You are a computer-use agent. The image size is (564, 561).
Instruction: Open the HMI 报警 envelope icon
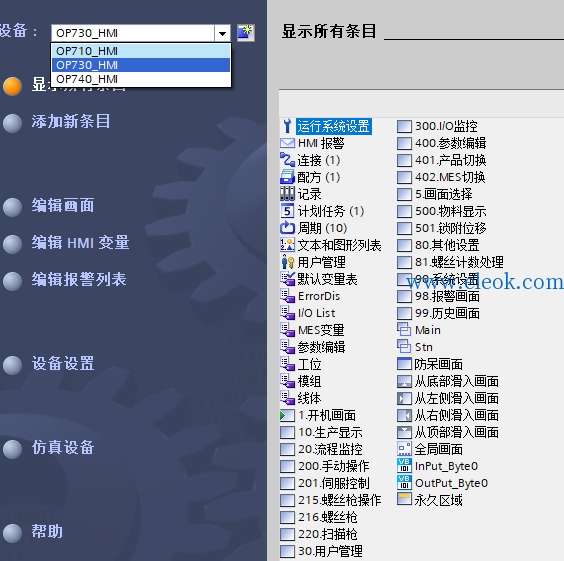point(287,143)
